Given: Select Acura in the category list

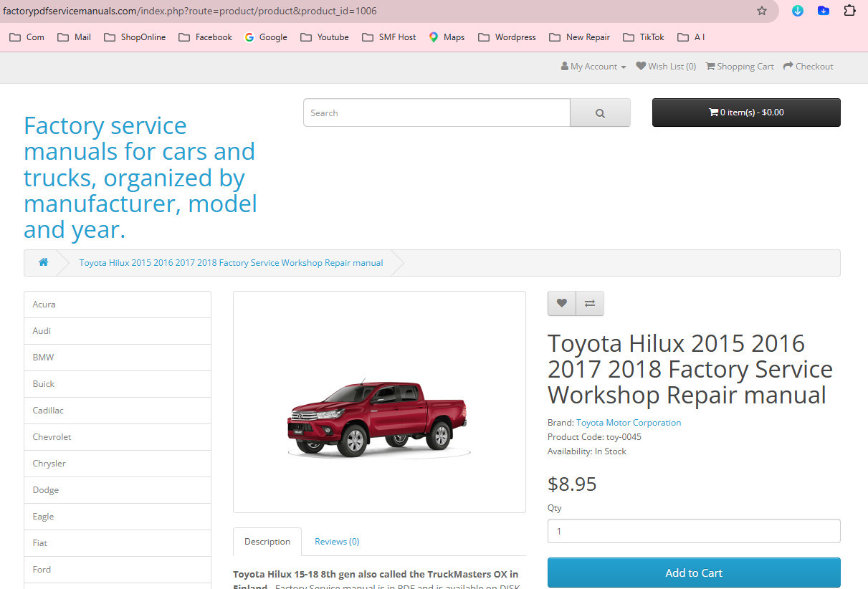Looking at the screenshot, I should point(118,305).
